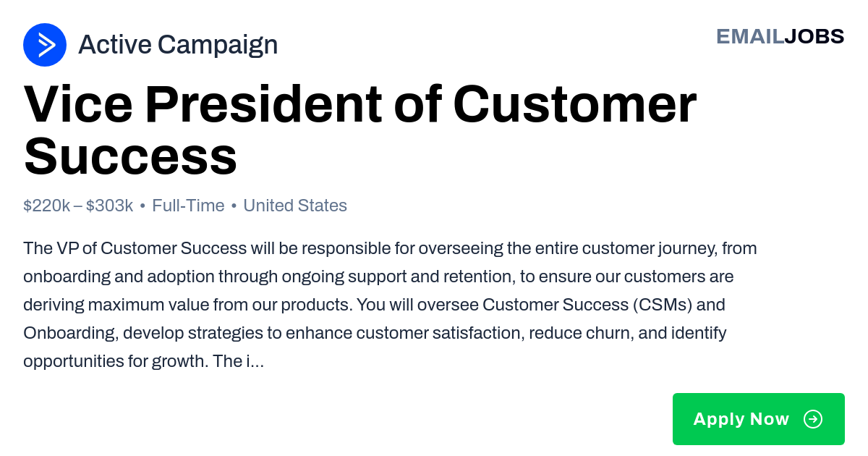Select the $220k – $303k salary range

[78, 206]
